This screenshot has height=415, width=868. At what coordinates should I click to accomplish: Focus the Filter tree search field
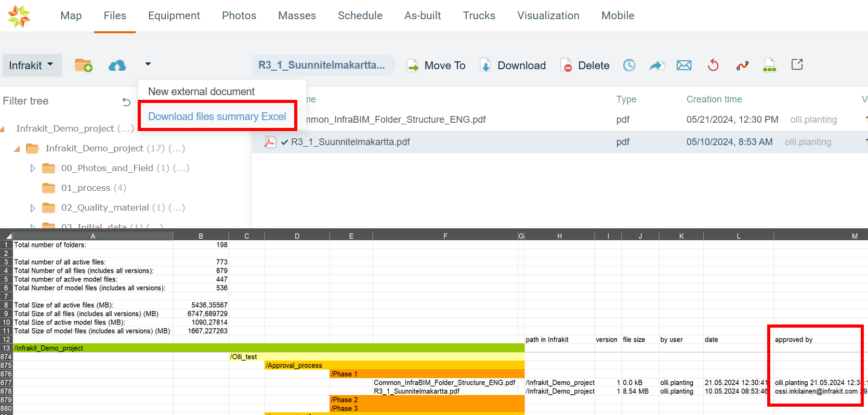[x=60, y=101]
